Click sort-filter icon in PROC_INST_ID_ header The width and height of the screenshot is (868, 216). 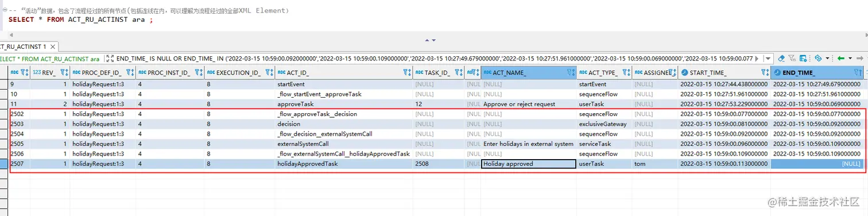[198, 72]
